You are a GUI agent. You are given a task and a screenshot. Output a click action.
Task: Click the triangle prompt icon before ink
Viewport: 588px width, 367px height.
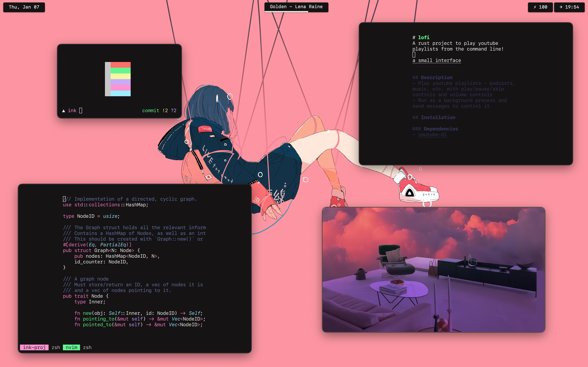click(63, 111)
